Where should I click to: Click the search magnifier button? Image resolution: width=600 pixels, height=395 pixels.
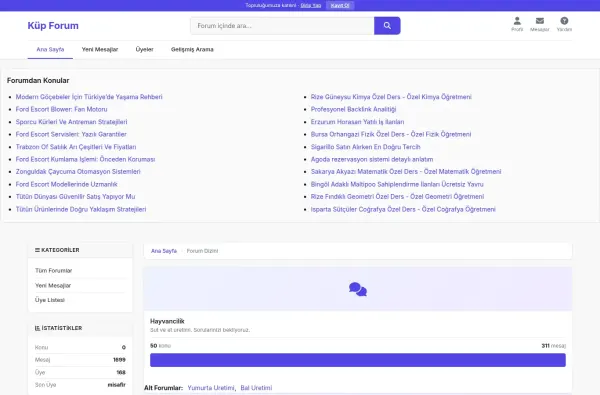pos(387,26)
